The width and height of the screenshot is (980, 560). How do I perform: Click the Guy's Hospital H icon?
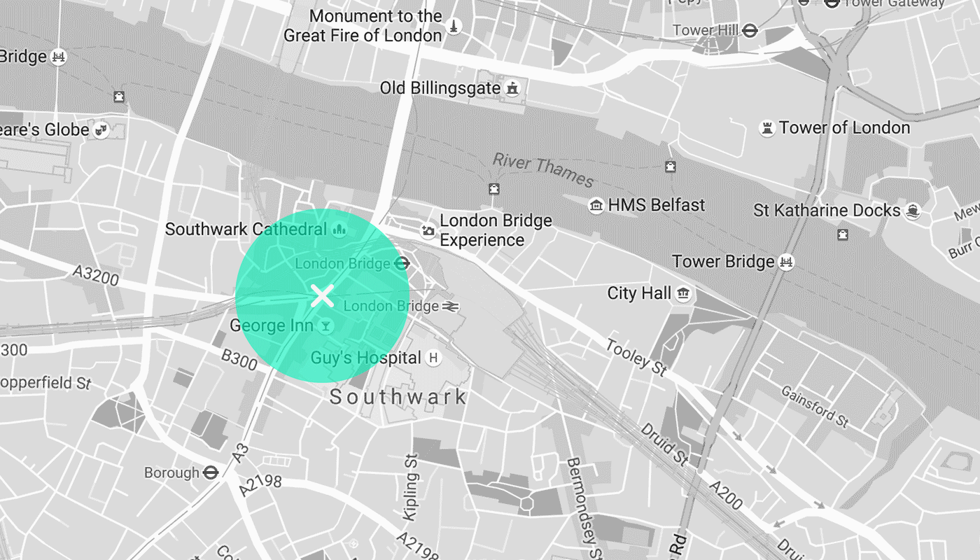tap(433, 358)
